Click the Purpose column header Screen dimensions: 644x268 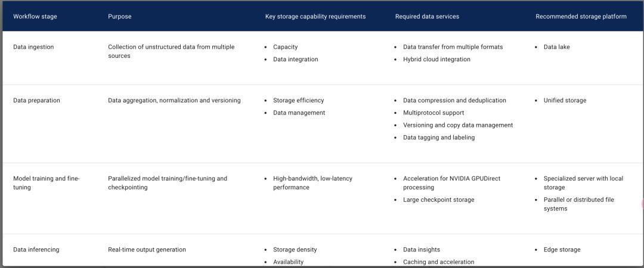point(119,17)
